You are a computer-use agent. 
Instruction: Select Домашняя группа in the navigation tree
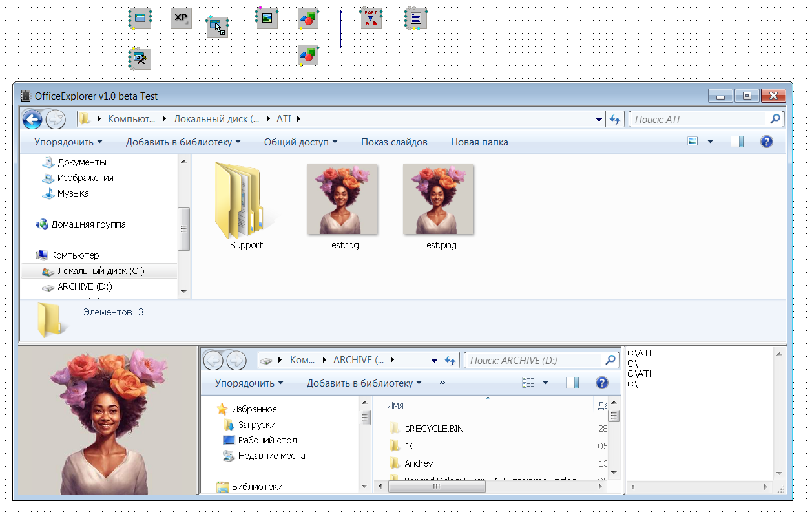coord(81,224)
